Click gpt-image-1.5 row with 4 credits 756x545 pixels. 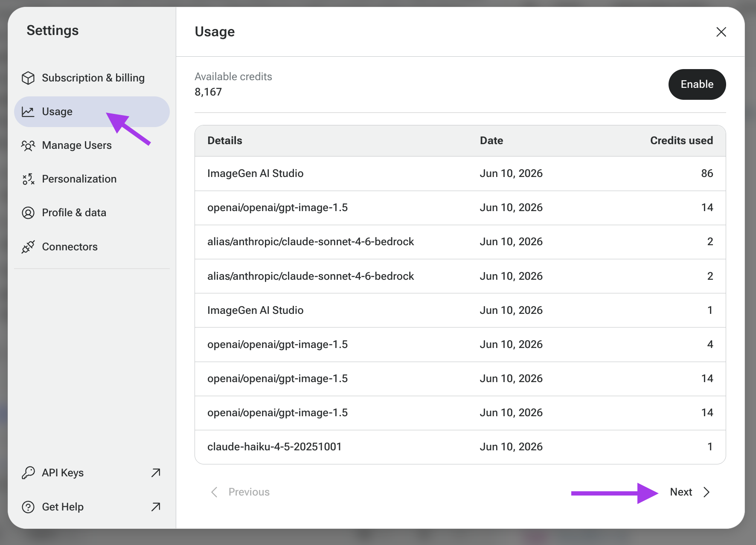coord(460,345)
